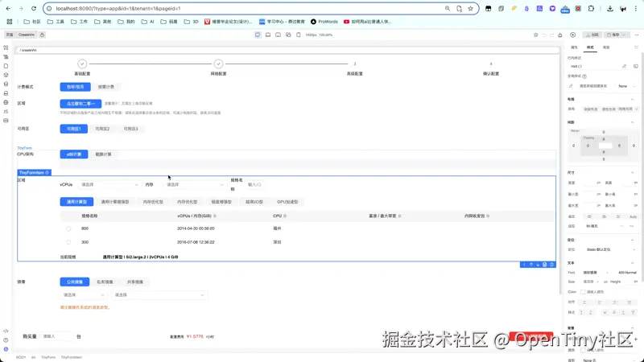Open the second wider image version dropdown
The width and height of the screenshot is (644, 362).
[x=159, y=295]
